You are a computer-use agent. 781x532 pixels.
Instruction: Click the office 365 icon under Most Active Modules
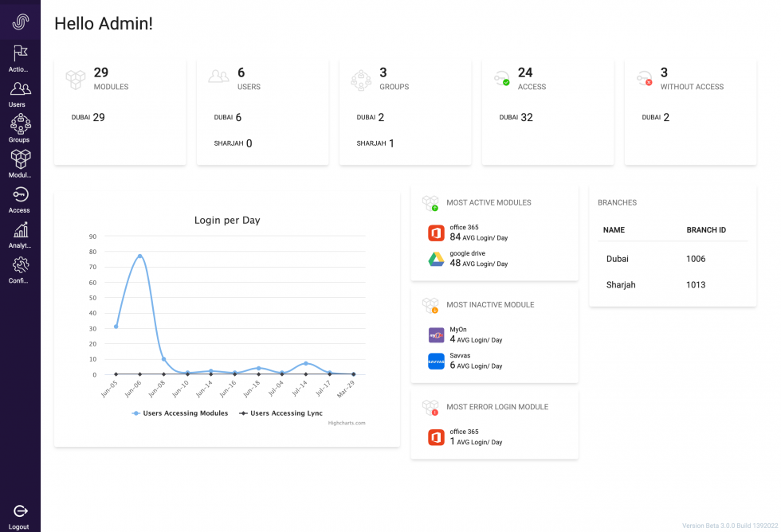(436, 233)
